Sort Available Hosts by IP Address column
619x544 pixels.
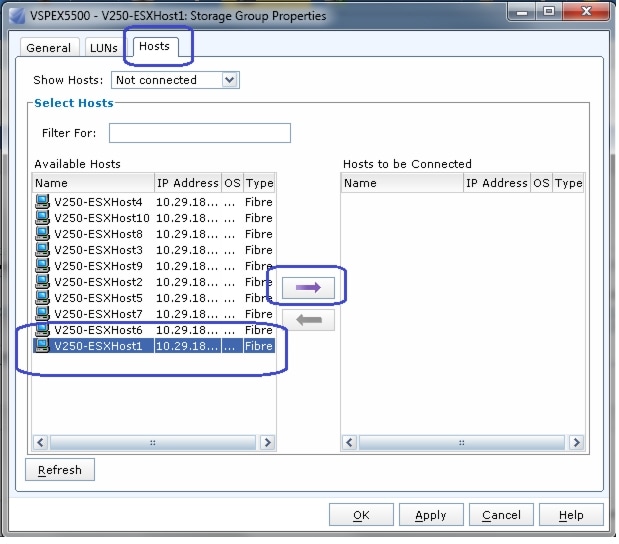coord(188,183)
